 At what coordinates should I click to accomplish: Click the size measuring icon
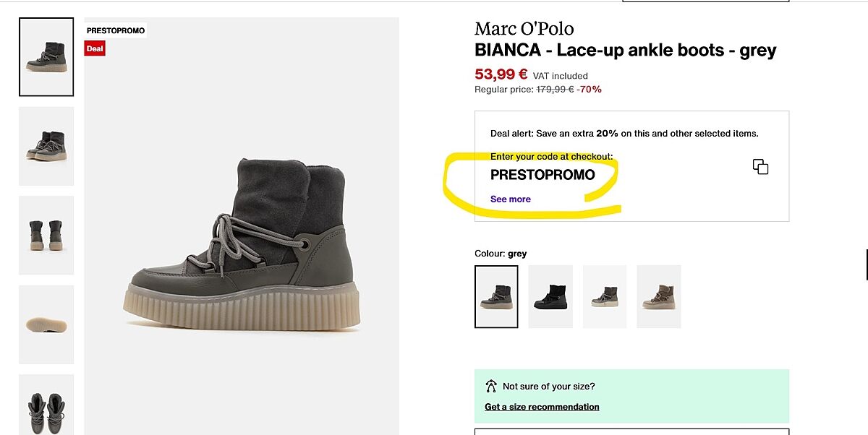coord(491,387)
